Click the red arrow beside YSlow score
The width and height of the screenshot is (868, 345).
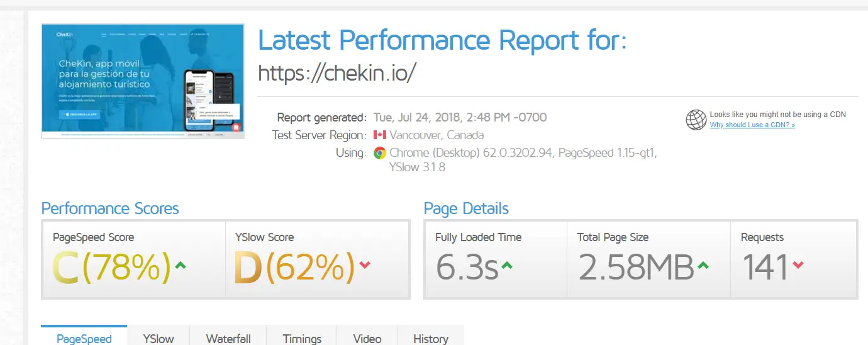[x=365, y=265]
